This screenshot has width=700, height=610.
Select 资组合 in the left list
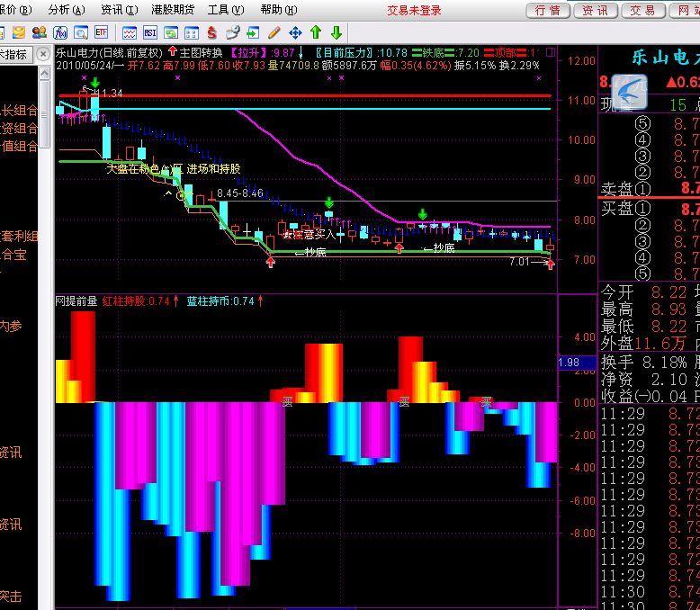[18, 129]
